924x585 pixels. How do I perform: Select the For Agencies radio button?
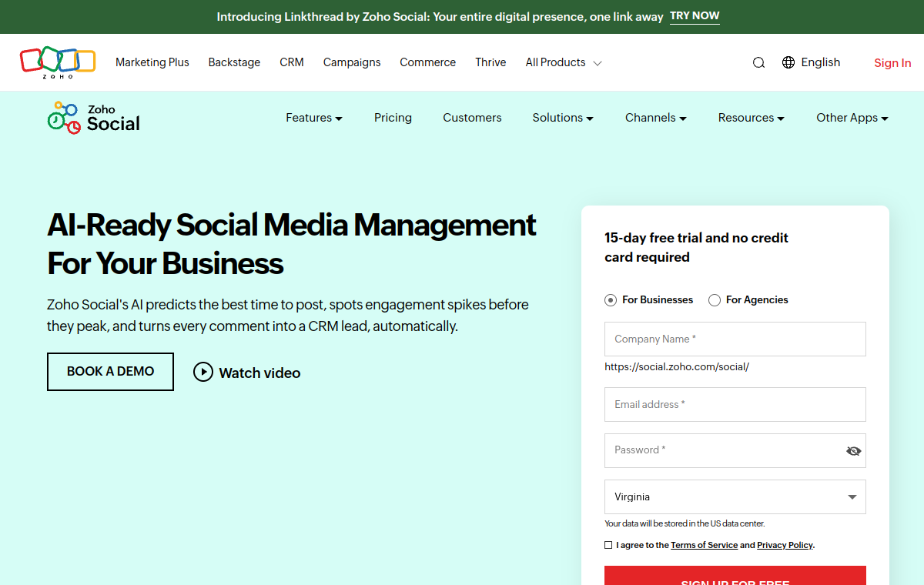(x=715, y=300)
